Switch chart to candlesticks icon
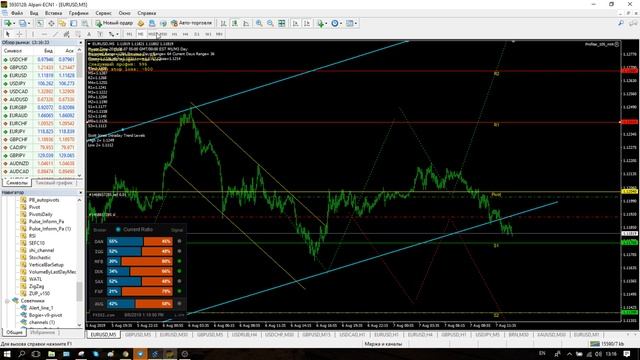 coord(235,23)
